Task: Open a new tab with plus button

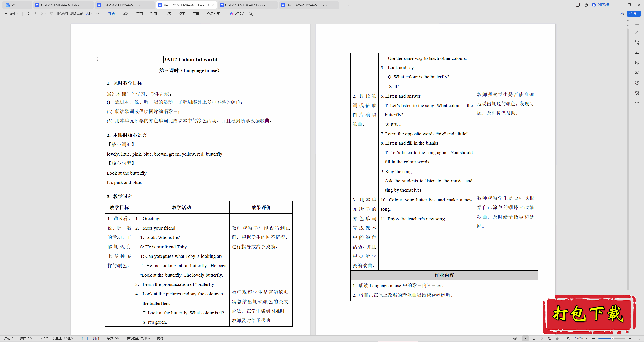Action: coord(344,5)
